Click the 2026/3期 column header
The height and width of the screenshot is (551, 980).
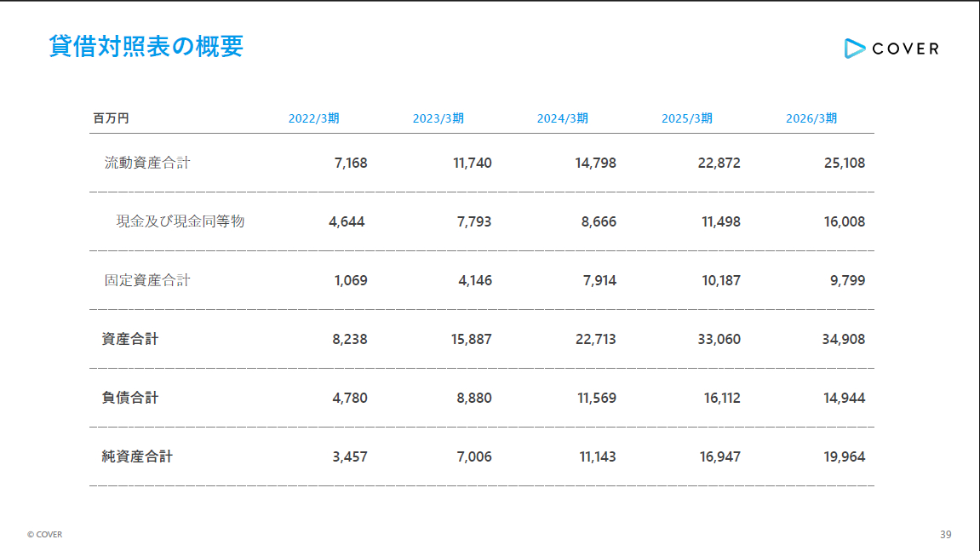[x=811, y=118]
